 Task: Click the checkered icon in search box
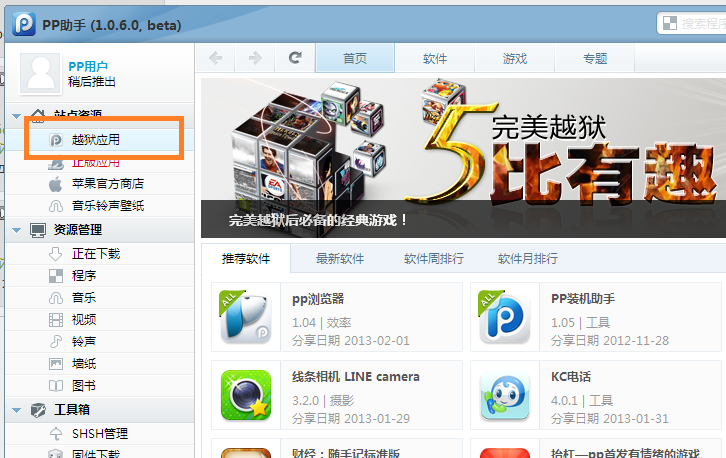670,23
